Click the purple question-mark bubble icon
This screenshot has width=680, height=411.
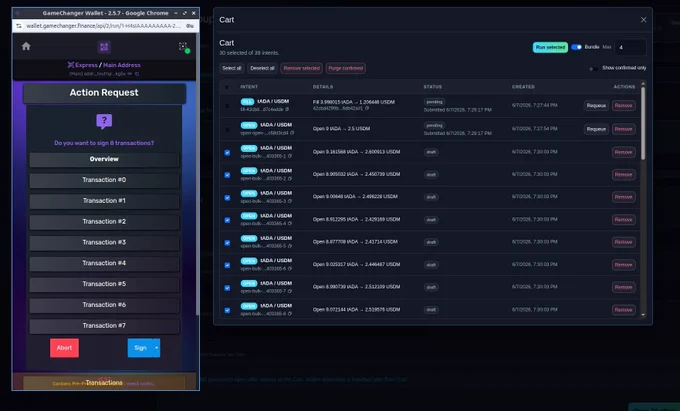104,121
